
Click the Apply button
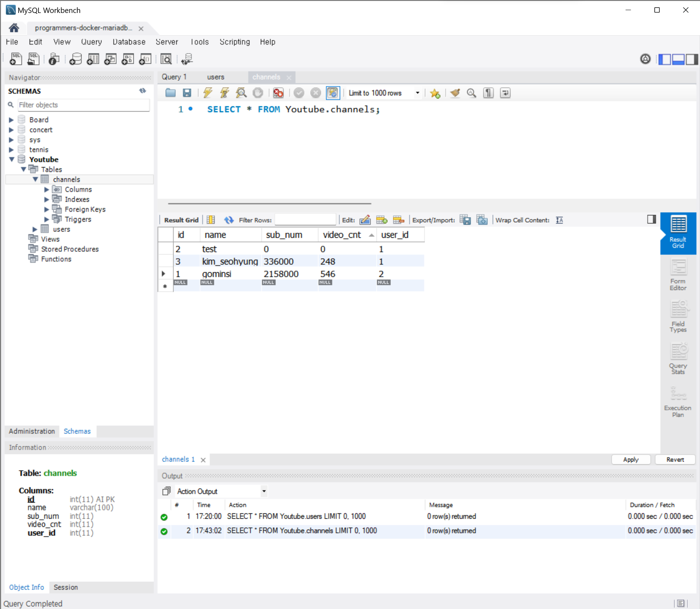(631, 460)
